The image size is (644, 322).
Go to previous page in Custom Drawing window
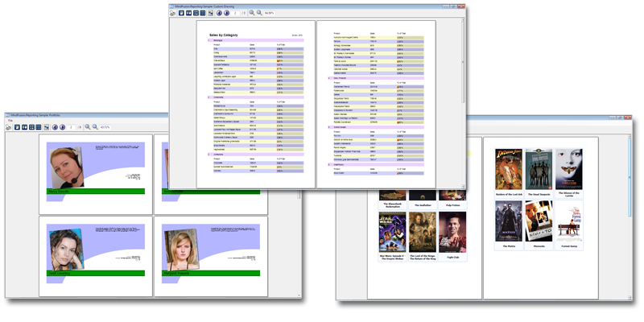coord(219,13)
